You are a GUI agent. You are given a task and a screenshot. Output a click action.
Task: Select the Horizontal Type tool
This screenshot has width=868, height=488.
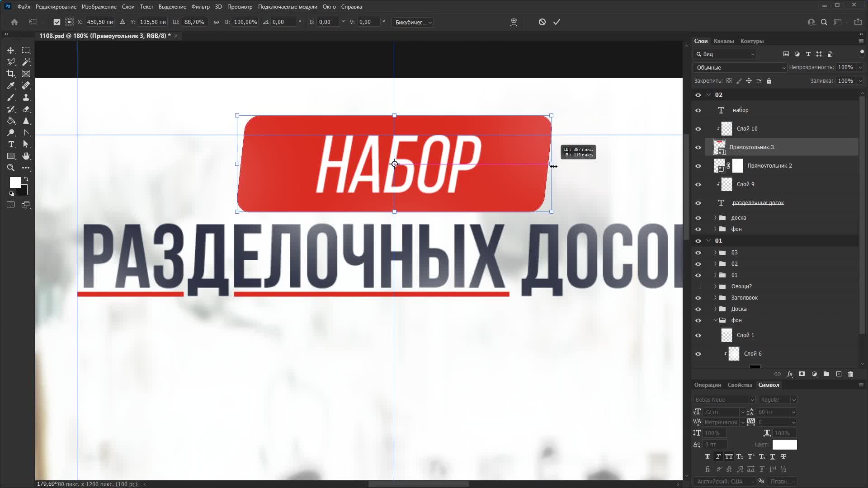[11, 144]
